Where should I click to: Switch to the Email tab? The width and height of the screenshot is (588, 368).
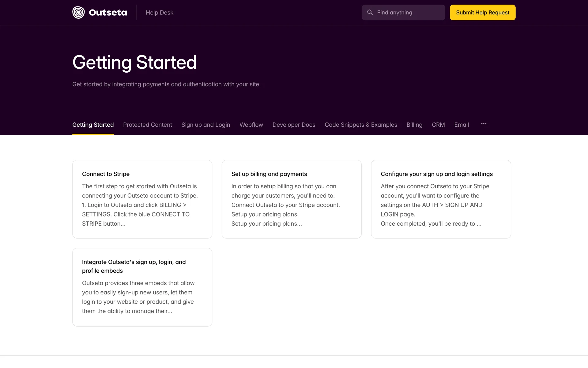click(462, 125)
